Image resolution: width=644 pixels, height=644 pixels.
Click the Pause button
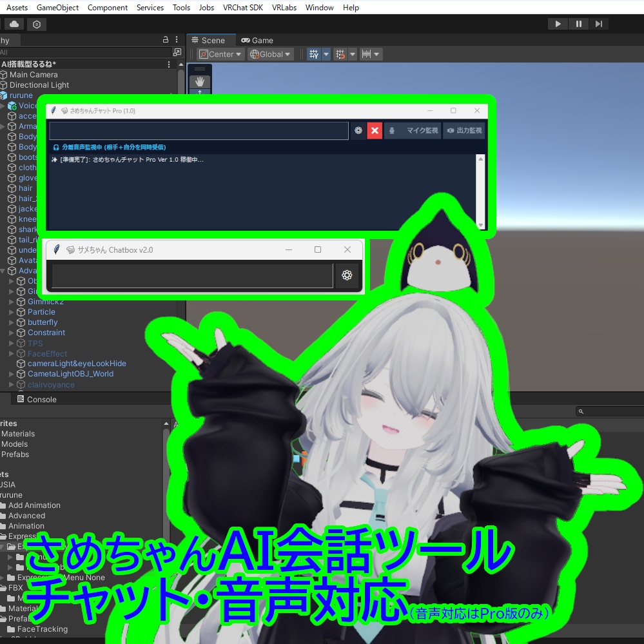tap(579, 24)
